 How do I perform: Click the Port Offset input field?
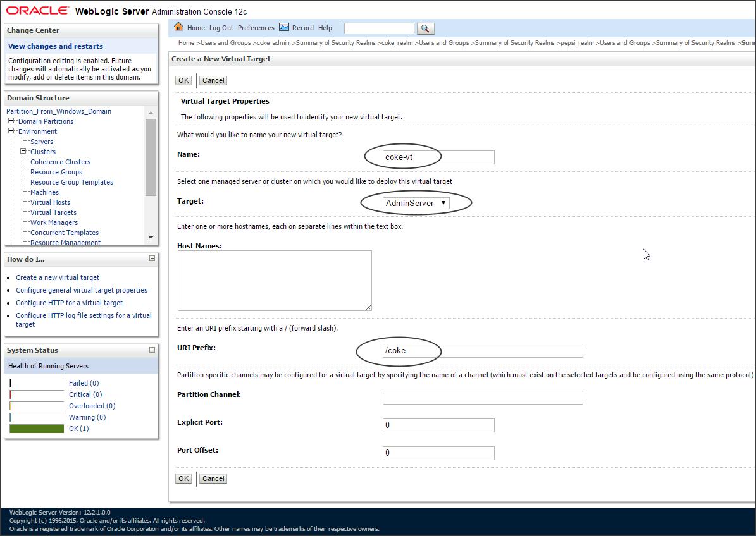pos(438,453)
